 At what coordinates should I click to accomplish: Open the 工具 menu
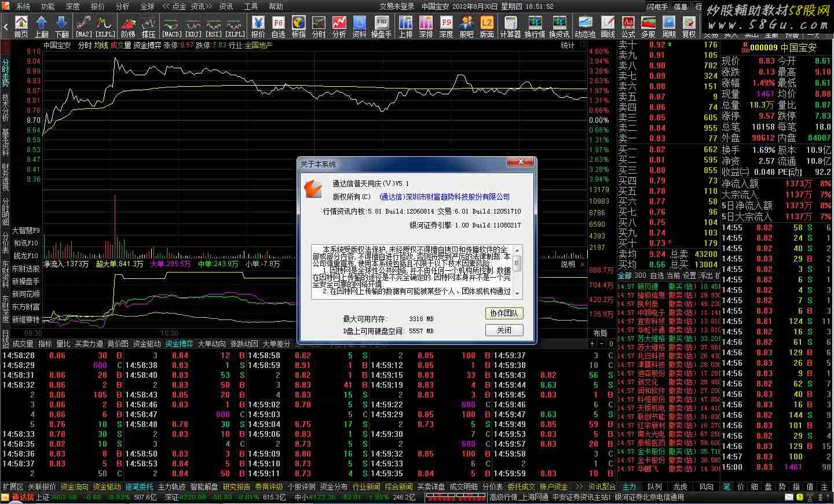coord(251,6)
